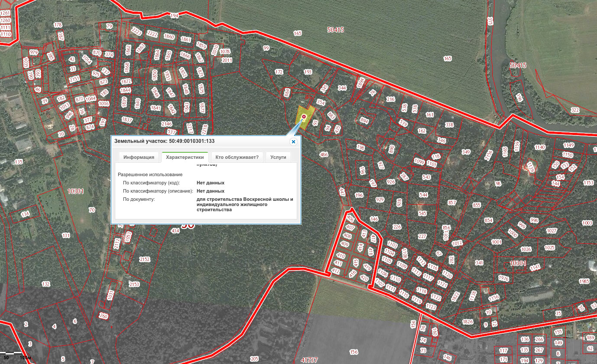Go to the Услуги tab
597x364 pixels.
[278, 157]
